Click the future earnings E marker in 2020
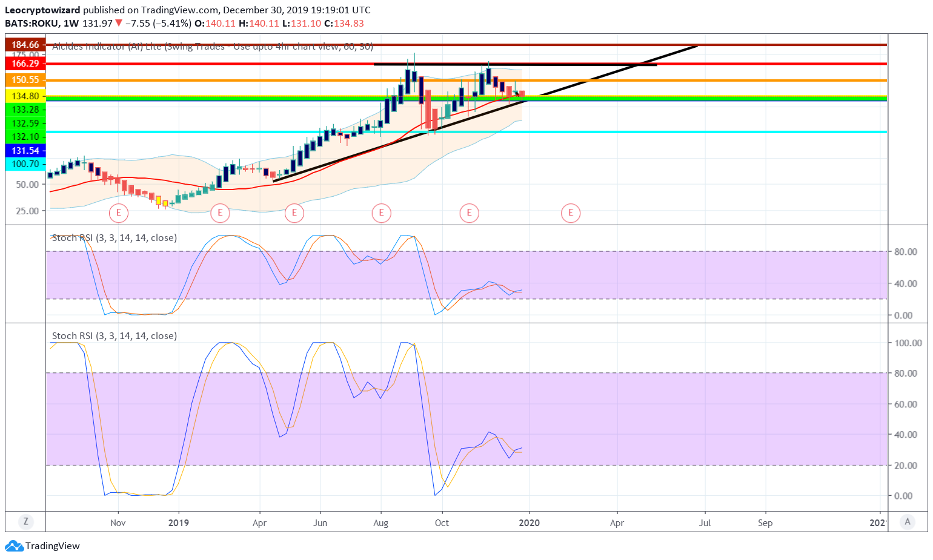Image resolution: width=933 pixels, height=560 pixels. [571, 212]
